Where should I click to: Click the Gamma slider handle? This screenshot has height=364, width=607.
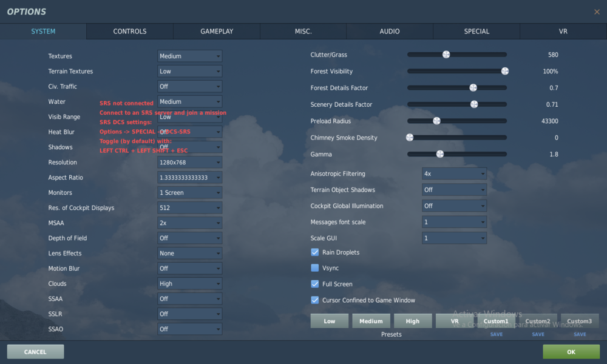pos(439,154)
